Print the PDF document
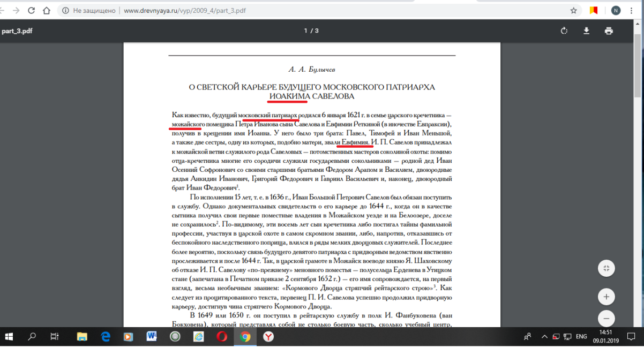 pyautogui.click(x=609, y=31)
